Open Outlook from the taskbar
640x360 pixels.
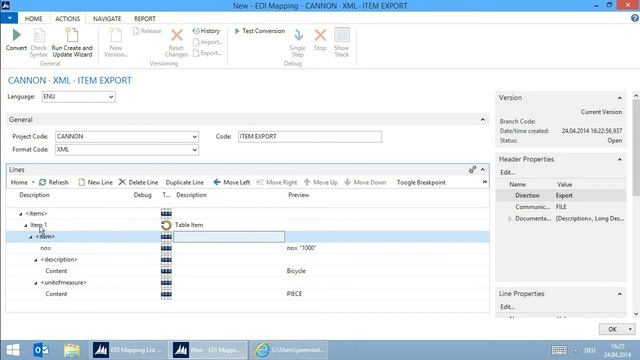[x=41, y=350]
